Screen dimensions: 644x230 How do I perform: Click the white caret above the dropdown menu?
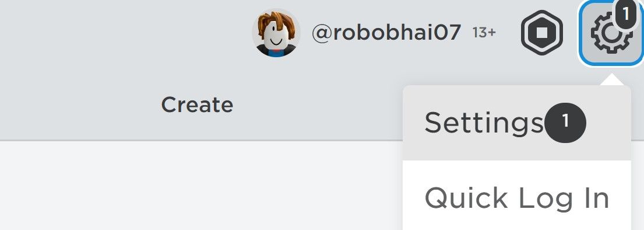click(x=611, y=79)
